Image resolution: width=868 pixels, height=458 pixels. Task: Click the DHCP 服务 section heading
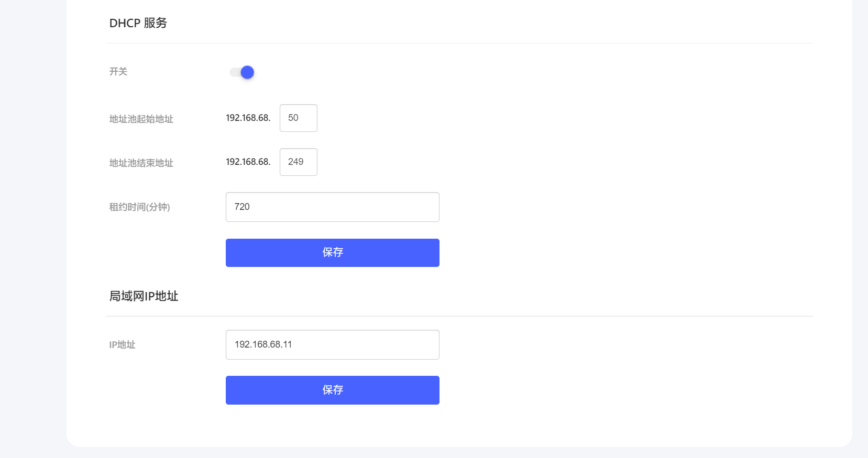[x=138, y=23]
